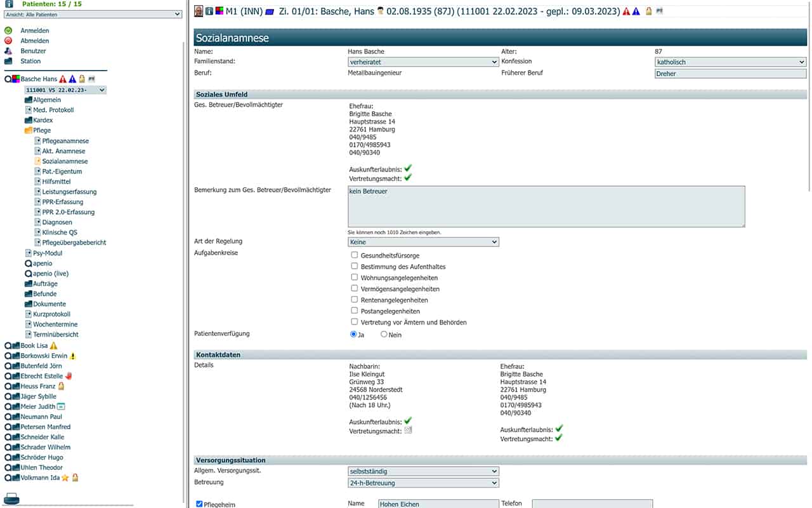Image resolution: width=812 pixels, height=508 pixels.
Task: Click the star icon beside Volkmann Ida
Action: pyautogui.click(x=65, y=478)
